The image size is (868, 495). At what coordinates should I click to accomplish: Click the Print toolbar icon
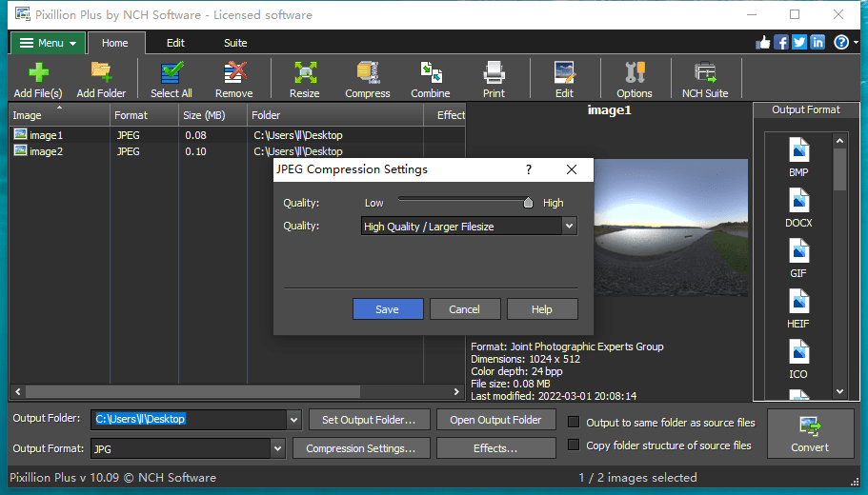[494, 80]
